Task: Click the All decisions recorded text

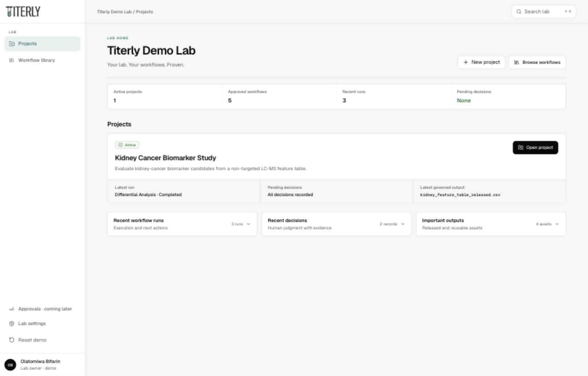Action: tap(290, 195)
